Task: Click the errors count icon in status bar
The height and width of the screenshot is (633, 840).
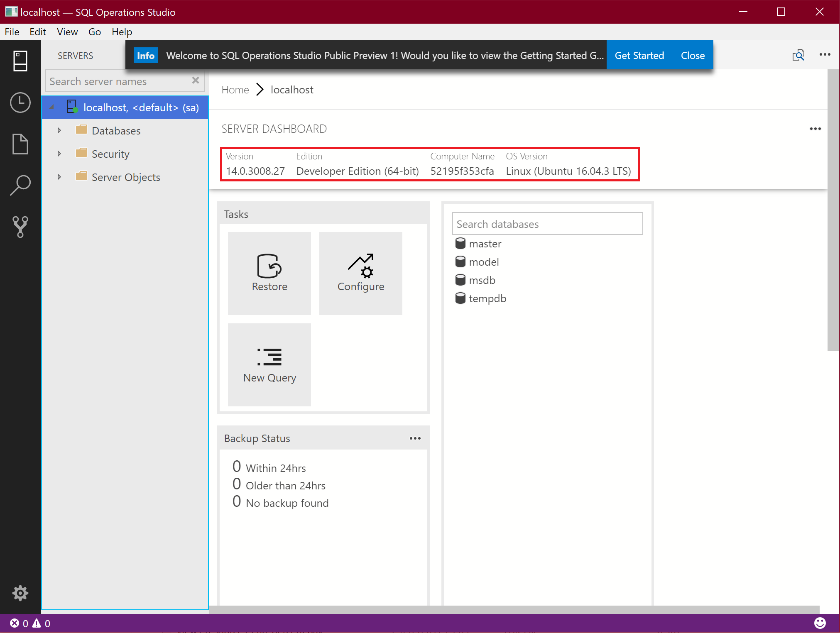Action: coord(15,623)
